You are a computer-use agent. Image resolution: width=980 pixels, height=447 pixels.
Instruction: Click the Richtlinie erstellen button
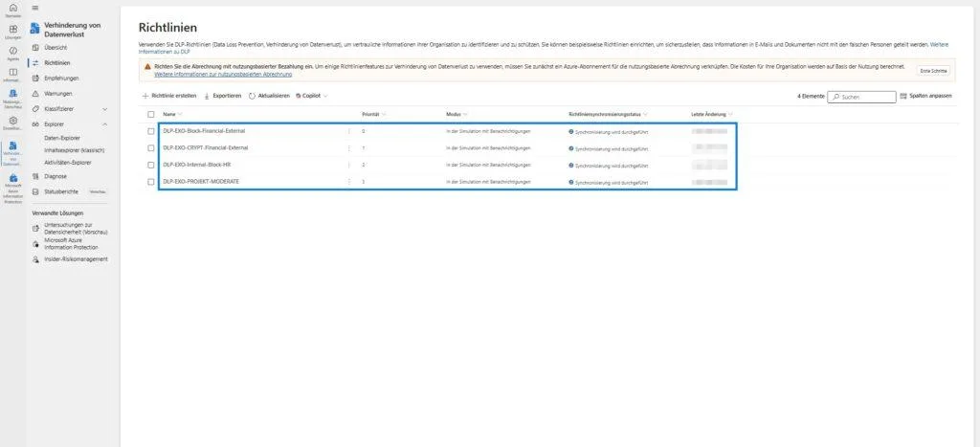[x=169, y=97]
